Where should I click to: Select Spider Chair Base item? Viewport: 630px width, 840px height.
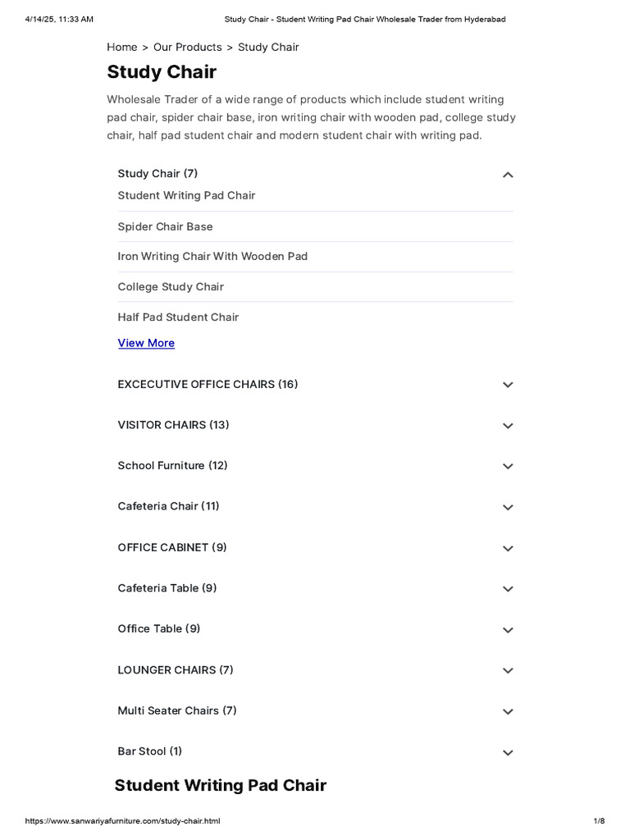click(165, 226)
